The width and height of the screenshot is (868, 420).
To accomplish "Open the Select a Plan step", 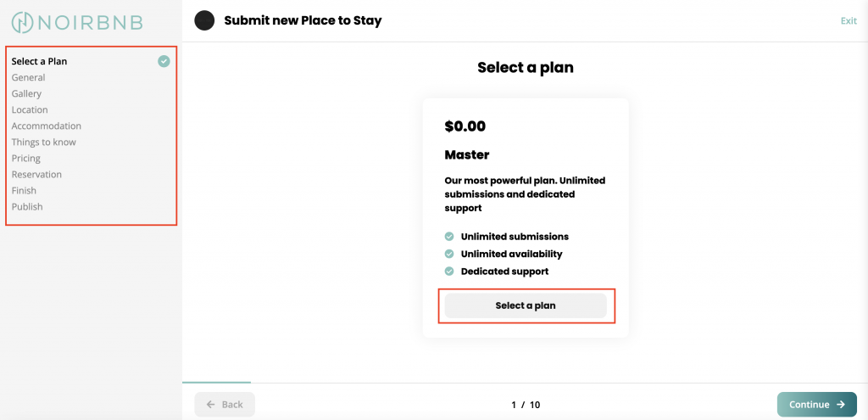I will (x=39, y=61).
